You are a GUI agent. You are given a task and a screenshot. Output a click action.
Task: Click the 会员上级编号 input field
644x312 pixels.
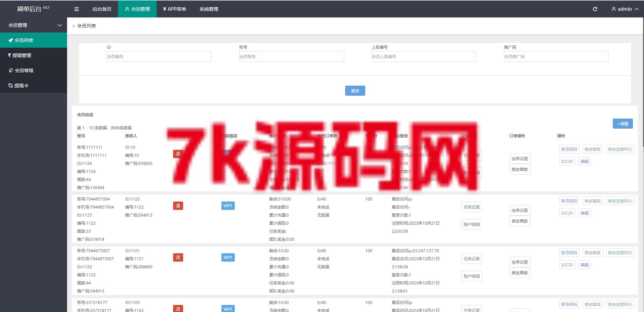424,56
